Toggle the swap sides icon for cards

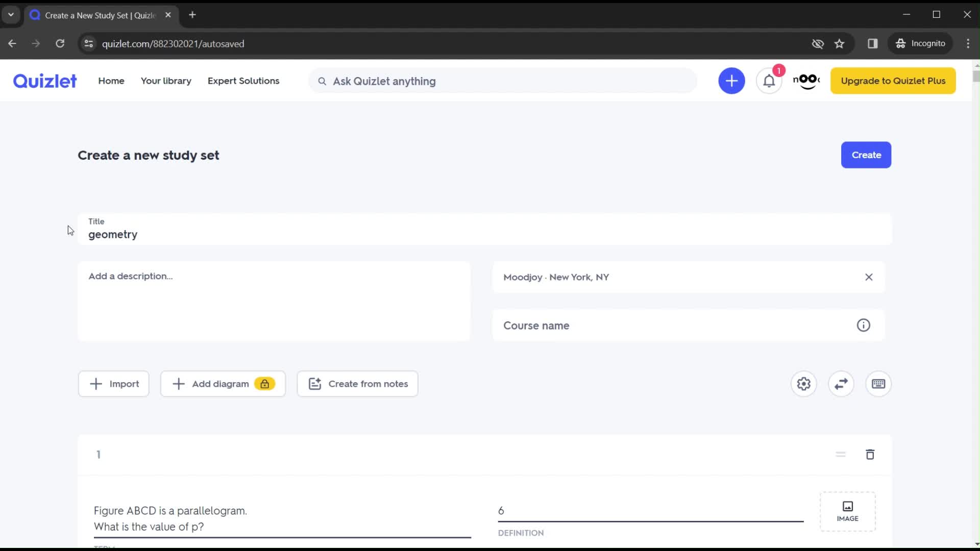(841, 384)
